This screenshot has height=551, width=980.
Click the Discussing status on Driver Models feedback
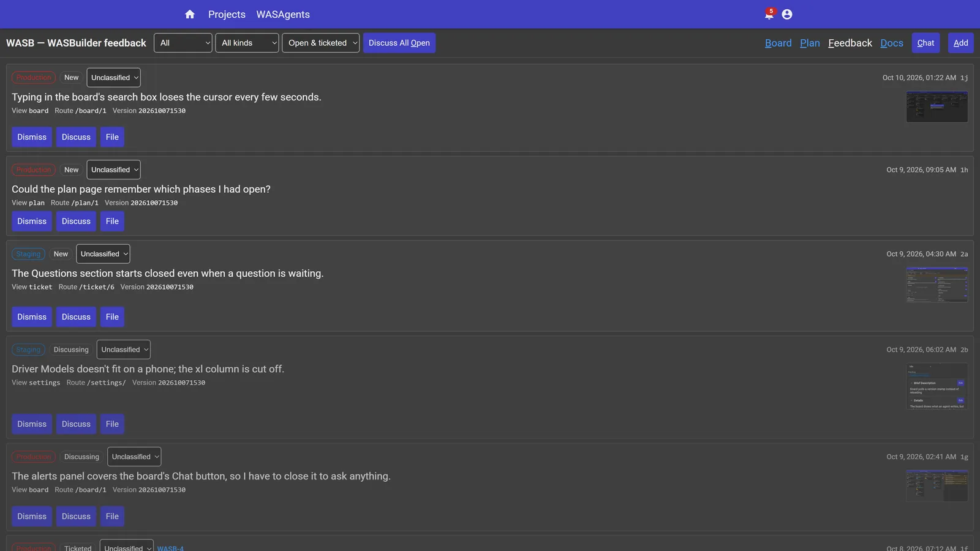pyautogui.click(x=71, y=350)
